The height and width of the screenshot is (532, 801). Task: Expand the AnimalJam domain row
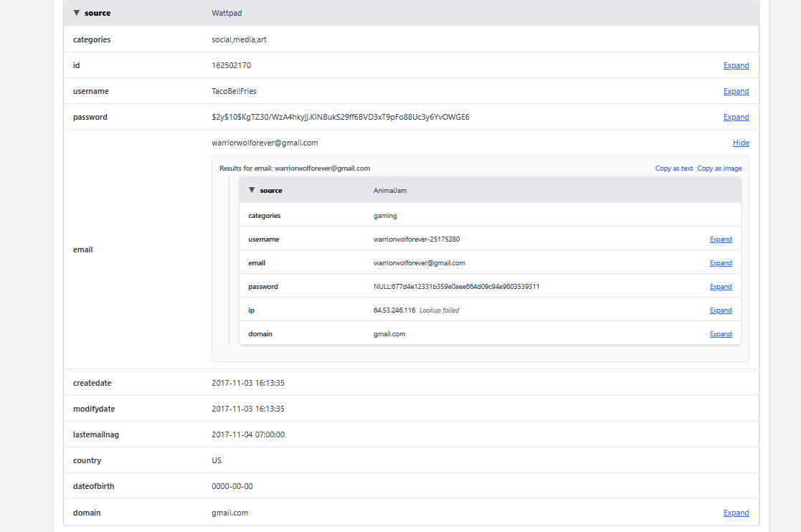721,334
